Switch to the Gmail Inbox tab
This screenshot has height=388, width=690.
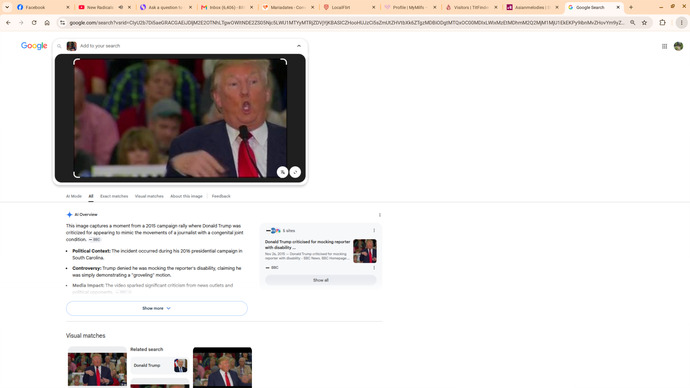coord(227,7)
